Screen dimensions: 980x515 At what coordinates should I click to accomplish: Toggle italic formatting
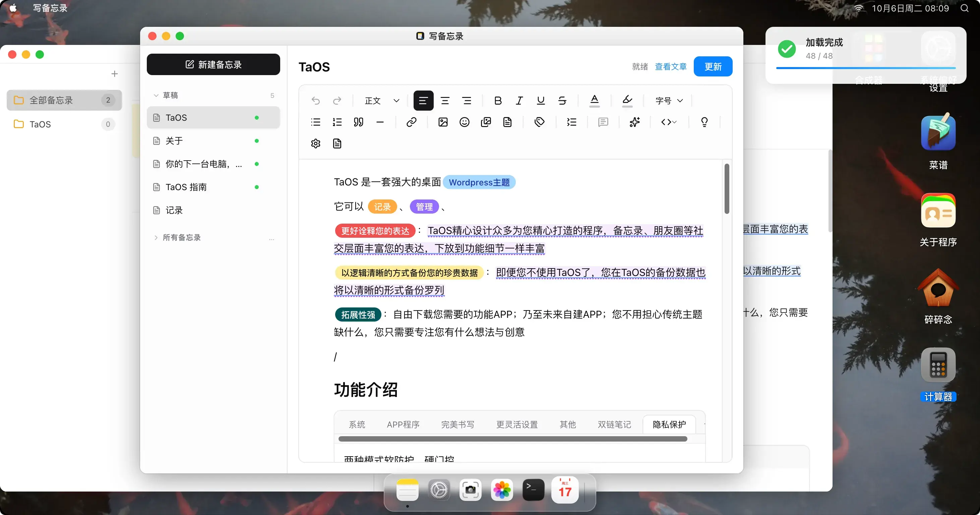coord(519,101)
